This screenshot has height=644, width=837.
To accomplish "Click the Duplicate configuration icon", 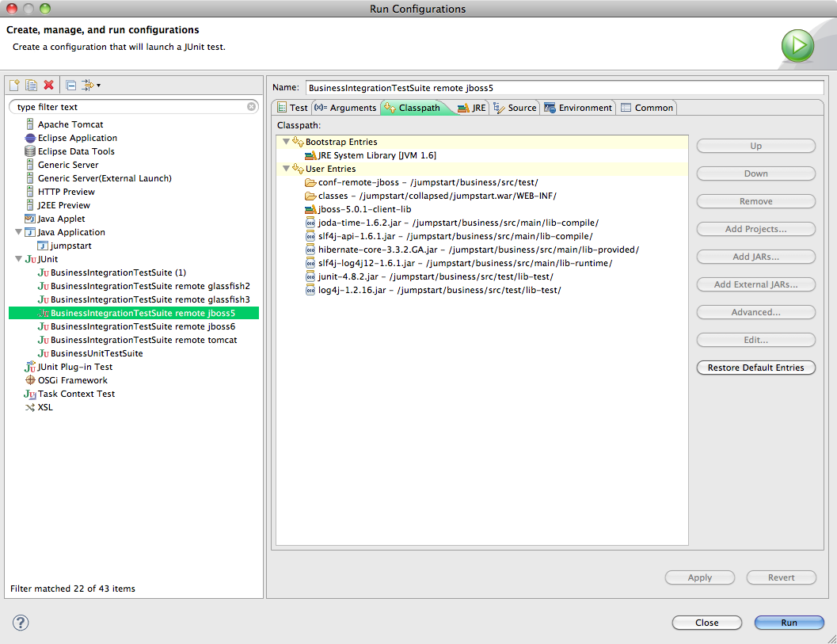I will (32, 85).
